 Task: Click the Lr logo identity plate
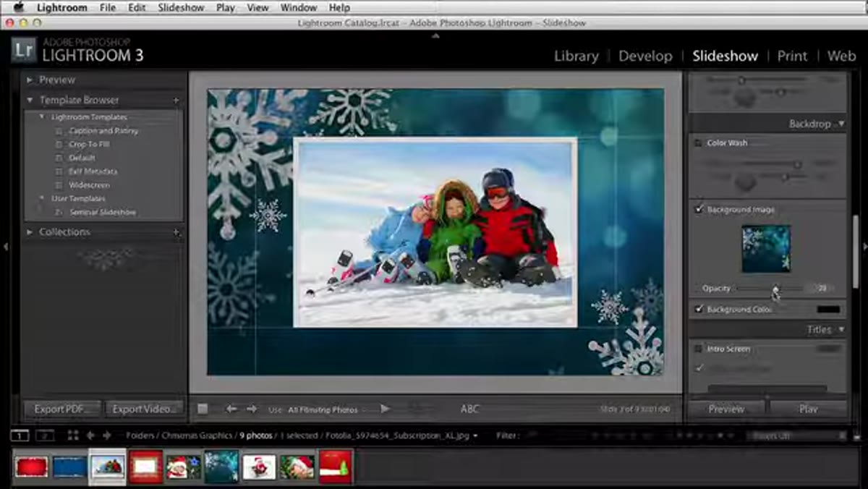25,51
